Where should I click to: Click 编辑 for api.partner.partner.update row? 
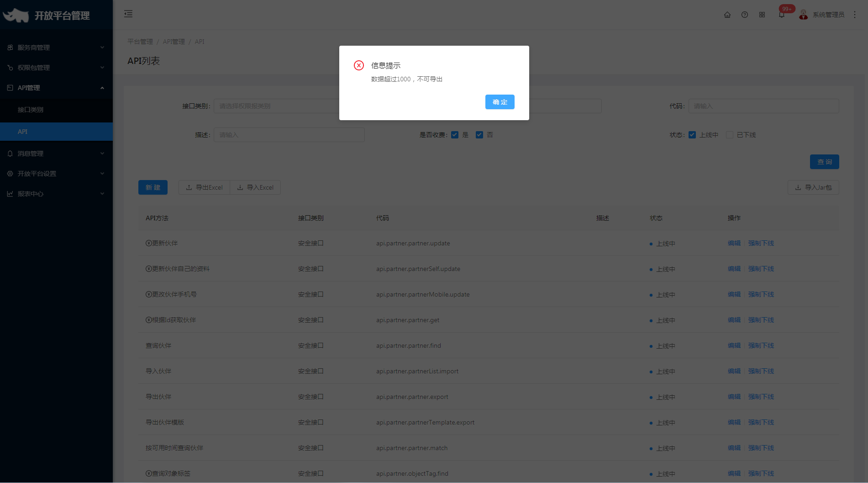[734, 243]
